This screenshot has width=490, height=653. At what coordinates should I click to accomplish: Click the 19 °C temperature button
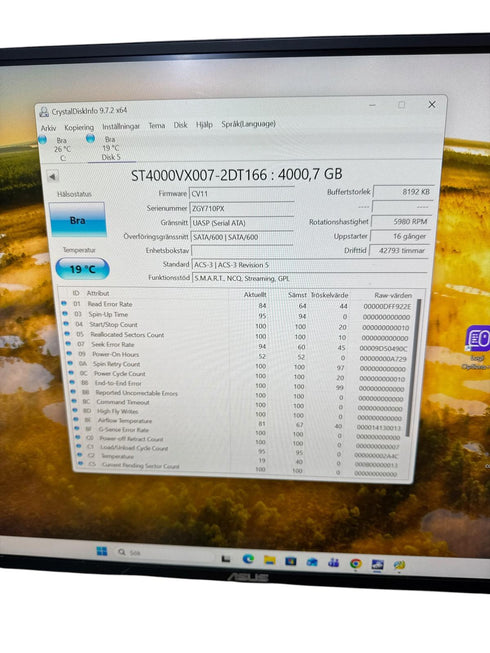tap(82, 269)
